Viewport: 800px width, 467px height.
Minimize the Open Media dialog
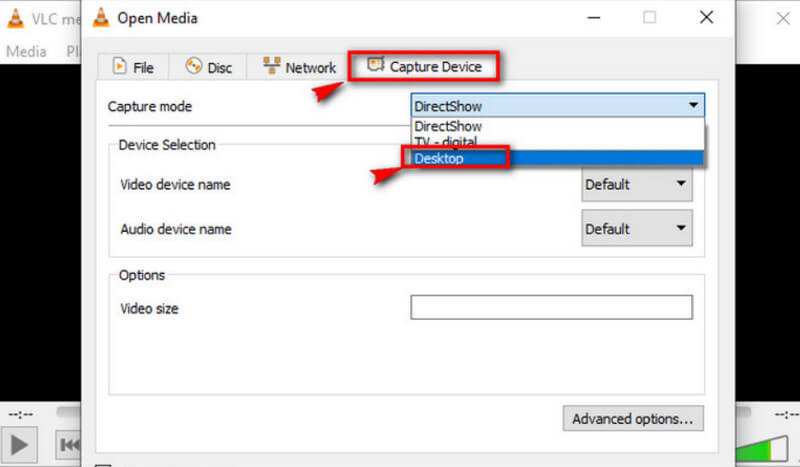pos(594,18)
